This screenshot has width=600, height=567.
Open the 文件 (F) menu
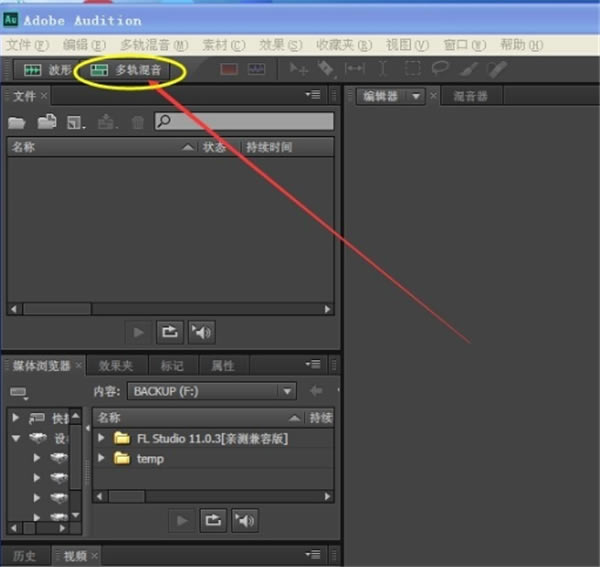tap(28, 45)
